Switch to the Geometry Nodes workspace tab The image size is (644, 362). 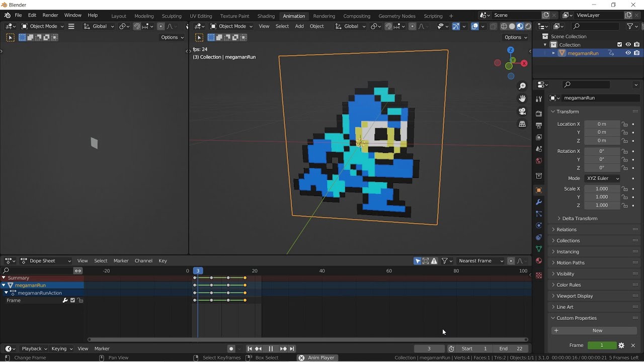[x=397, y=16]
